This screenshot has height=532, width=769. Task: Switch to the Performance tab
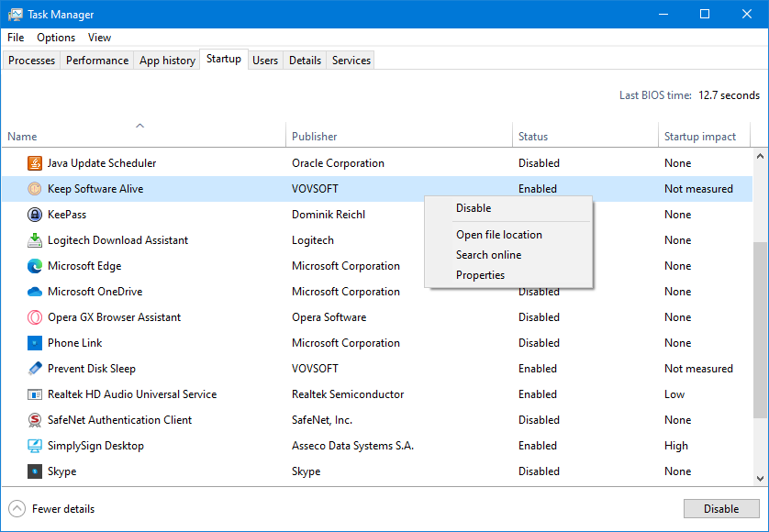tap(97, 61)
